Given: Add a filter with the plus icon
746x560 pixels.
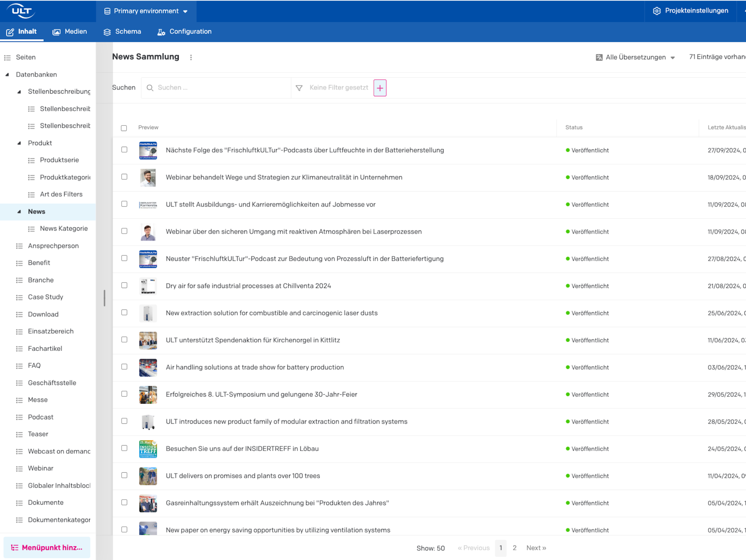Looking at the screenshot, I should (x=380, y=88).
